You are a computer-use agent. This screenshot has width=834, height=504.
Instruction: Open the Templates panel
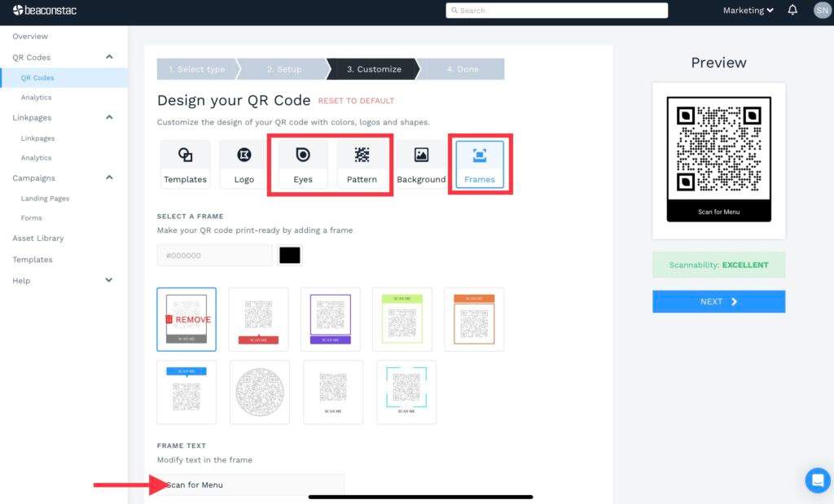185,163
